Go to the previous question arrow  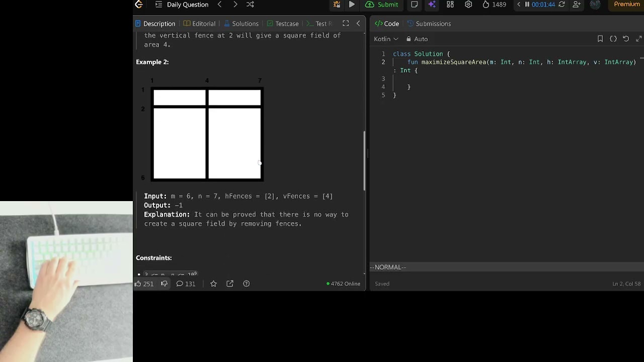click(219, 5)
